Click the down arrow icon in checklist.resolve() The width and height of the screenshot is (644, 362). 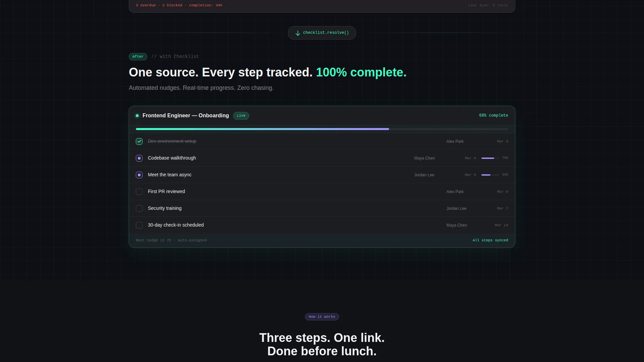click(x=298, y=33)
